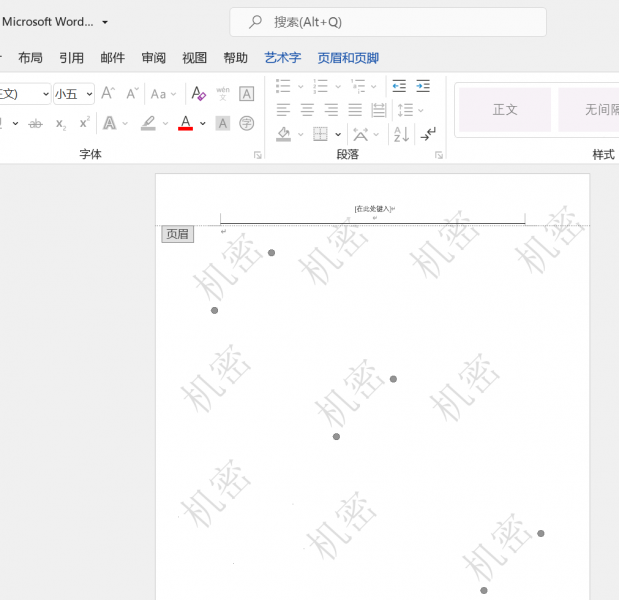The height and width of the screenshot is (600, 619).
Task: Expand Numbering dropdown arrow
Action: pyautogui.click(x=338, y=86)
